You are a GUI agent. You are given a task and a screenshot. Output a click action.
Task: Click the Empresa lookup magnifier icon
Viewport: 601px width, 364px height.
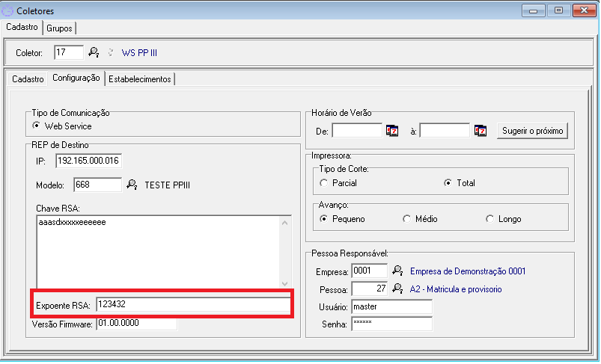click(x=397, y=271)
